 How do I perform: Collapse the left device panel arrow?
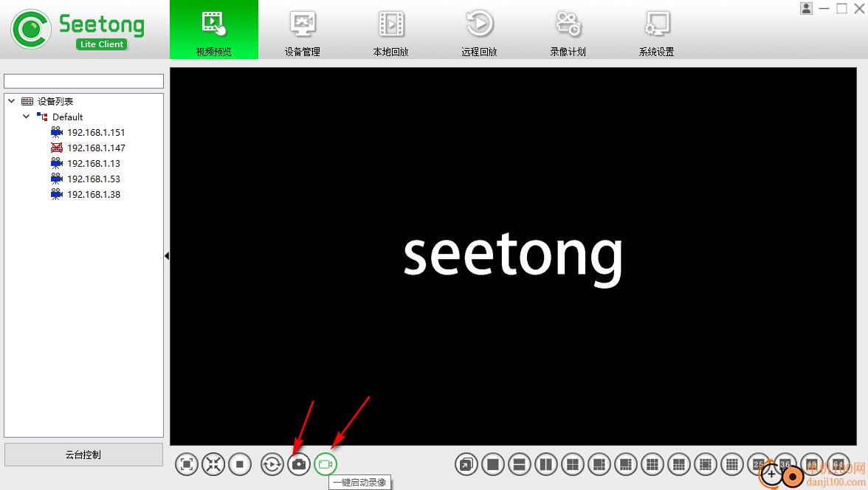pos(167,256)
